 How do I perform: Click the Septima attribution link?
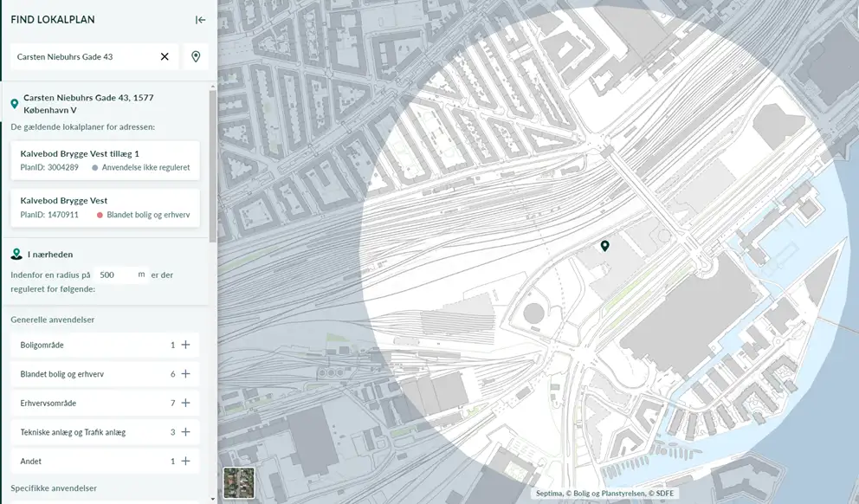pos(550,494)
